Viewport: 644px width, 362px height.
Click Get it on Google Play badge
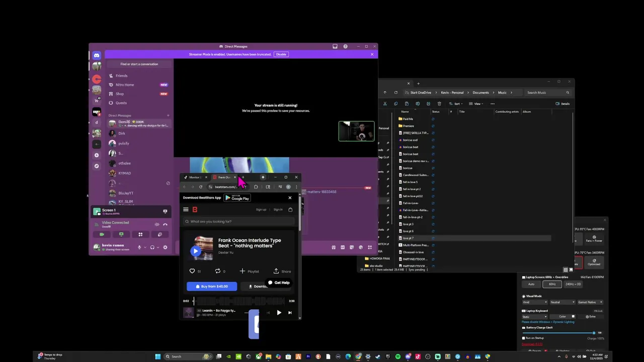click(x=237, y=198)
